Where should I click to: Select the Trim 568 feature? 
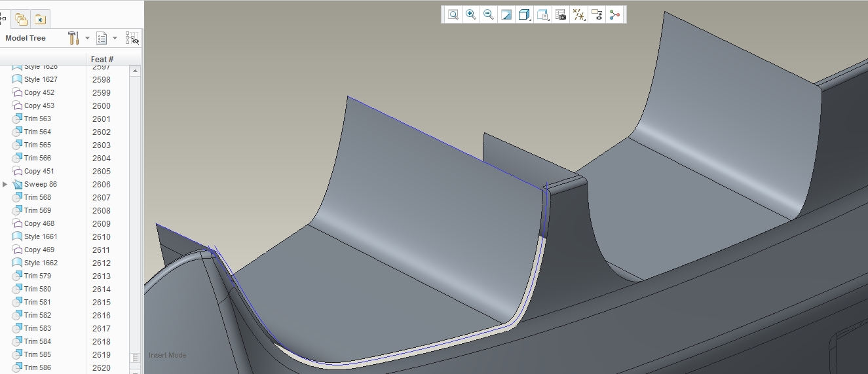pyautogui.click(x=37, y=197)
